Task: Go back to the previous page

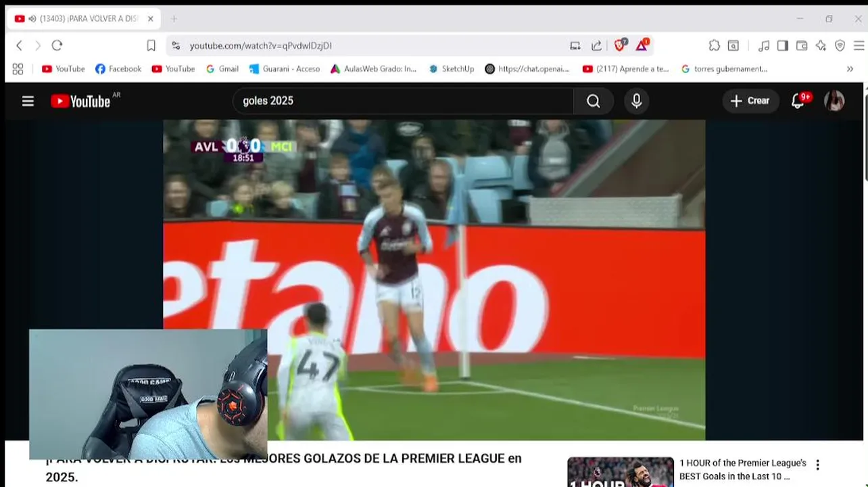Action: tap(19, 45)
